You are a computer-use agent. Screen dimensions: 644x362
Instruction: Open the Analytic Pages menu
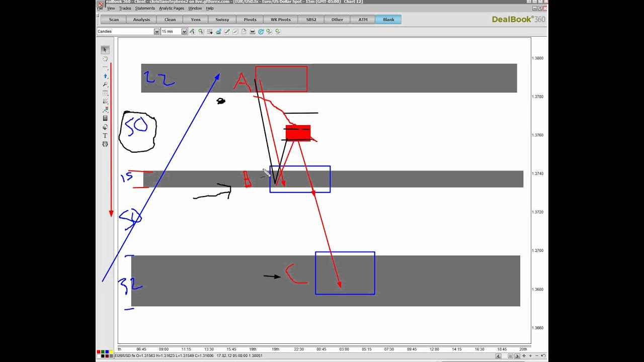click(172, 9)
